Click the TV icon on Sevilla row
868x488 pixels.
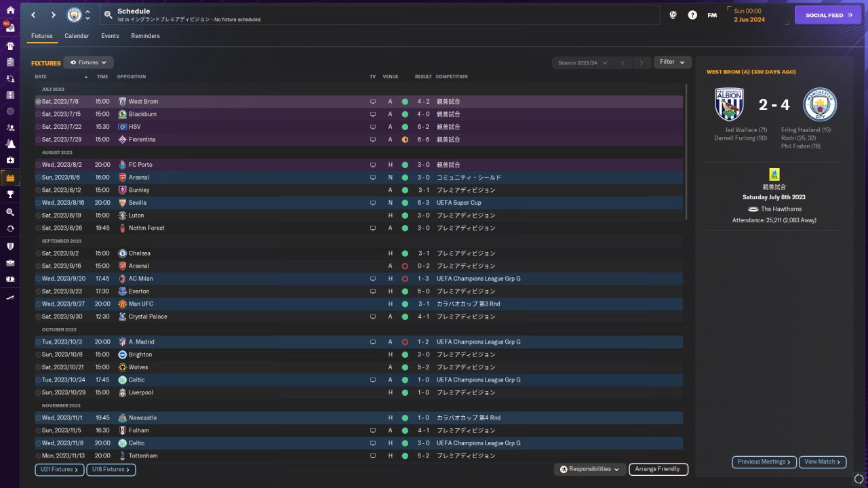coord(372,203)
